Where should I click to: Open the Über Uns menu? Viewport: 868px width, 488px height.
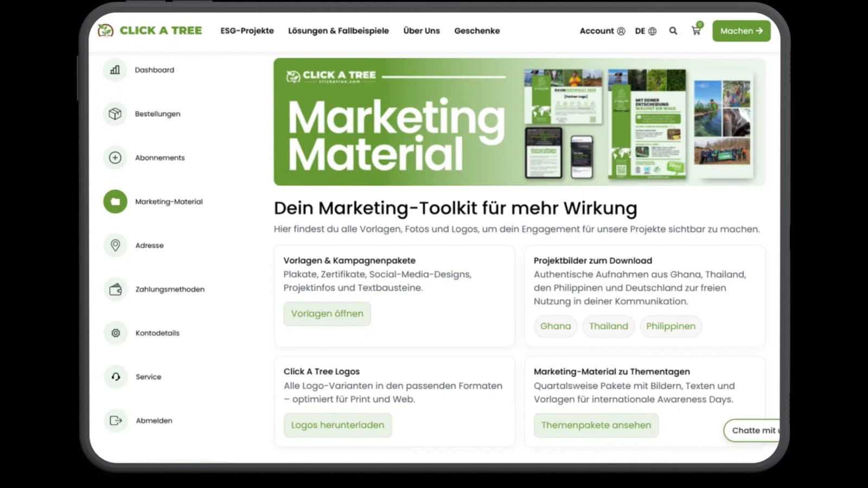click(422, 31)
